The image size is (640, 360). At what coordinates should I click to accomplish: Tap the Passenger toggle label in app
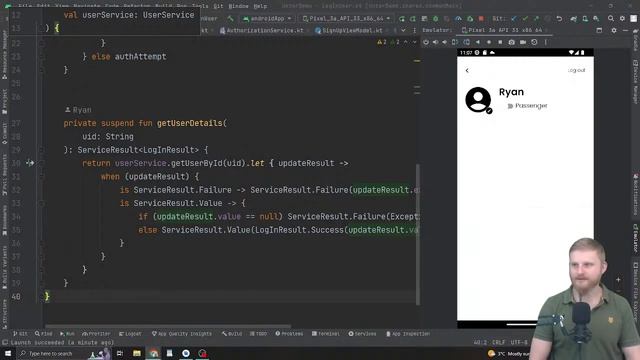click(x=531, y=106)
